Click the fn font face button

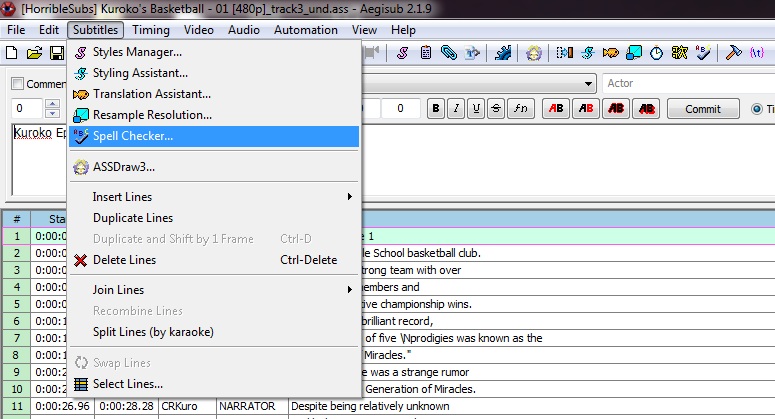tap(521, 108)
